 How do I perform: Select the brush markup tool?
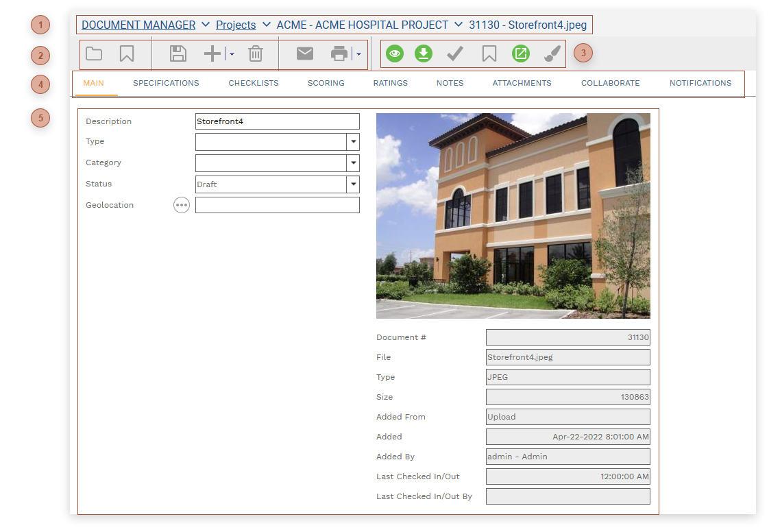(x=552, y=53)
